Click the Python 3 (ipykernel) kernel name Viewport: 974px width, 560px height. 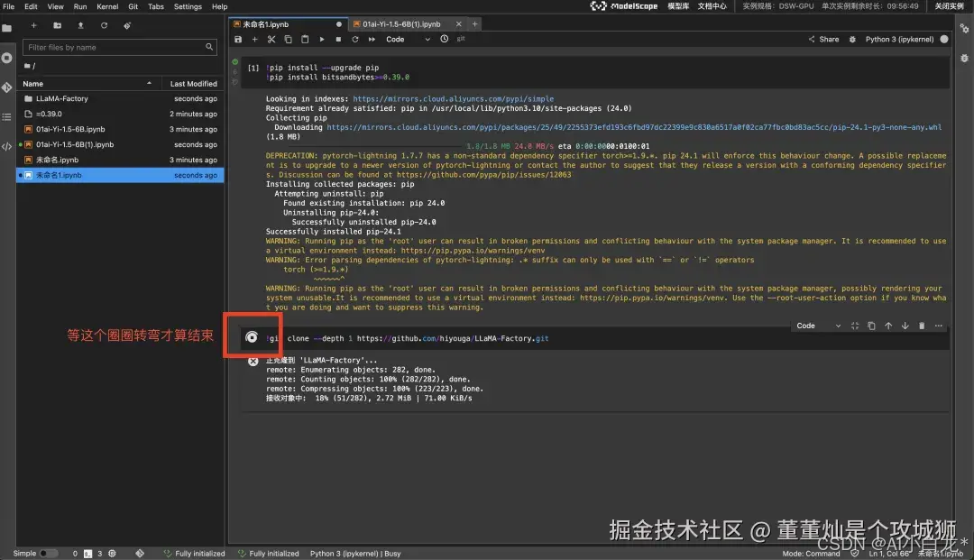coord(899,39)
